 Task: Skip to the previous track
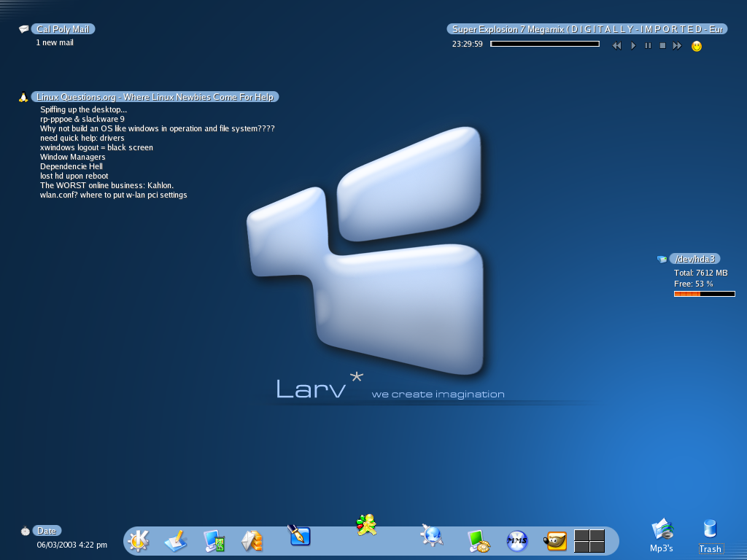[x=616, y=46]
